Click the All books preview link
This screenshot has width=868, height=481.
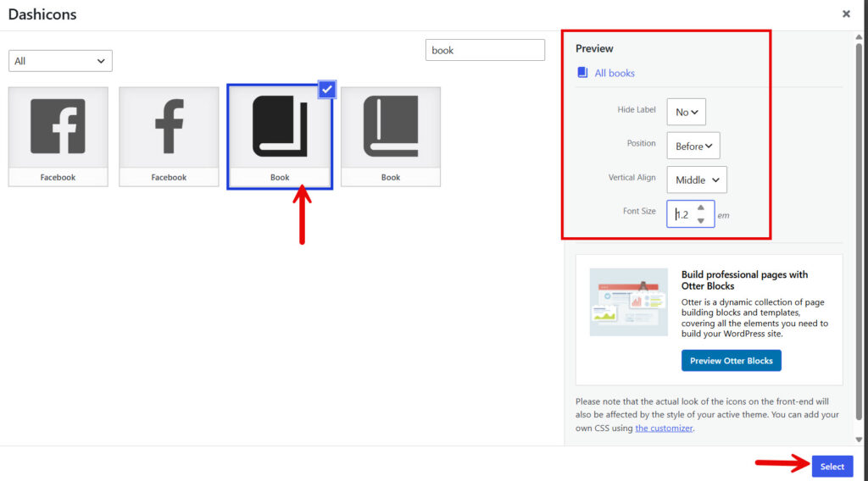pos(615,73)
